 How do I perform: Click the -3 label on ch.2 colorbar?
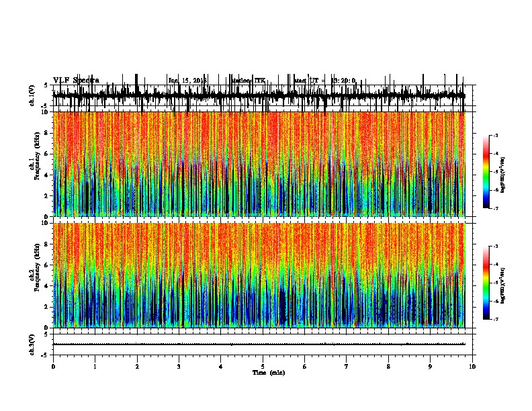tap(495, 246)
